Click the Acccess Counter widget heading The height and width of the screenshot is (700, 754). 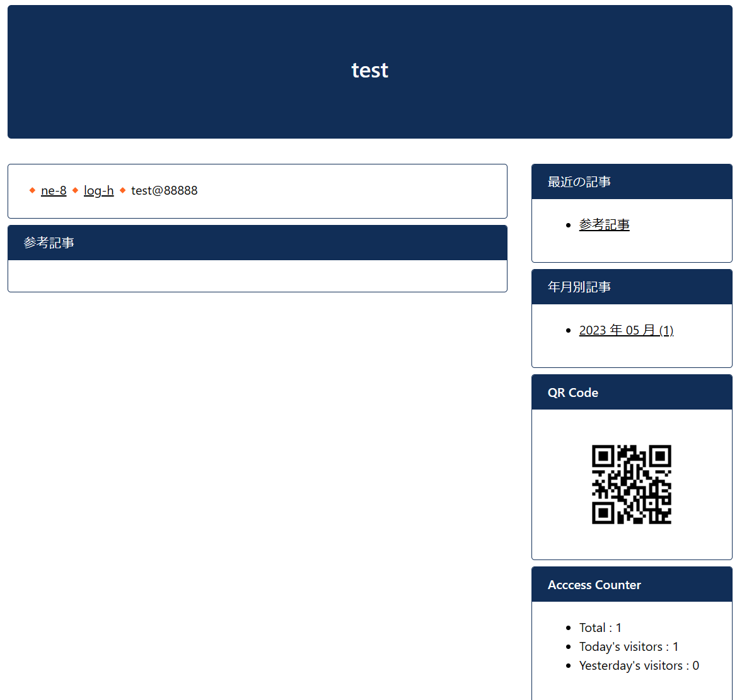pyautogui.click(x=594, y=585)
